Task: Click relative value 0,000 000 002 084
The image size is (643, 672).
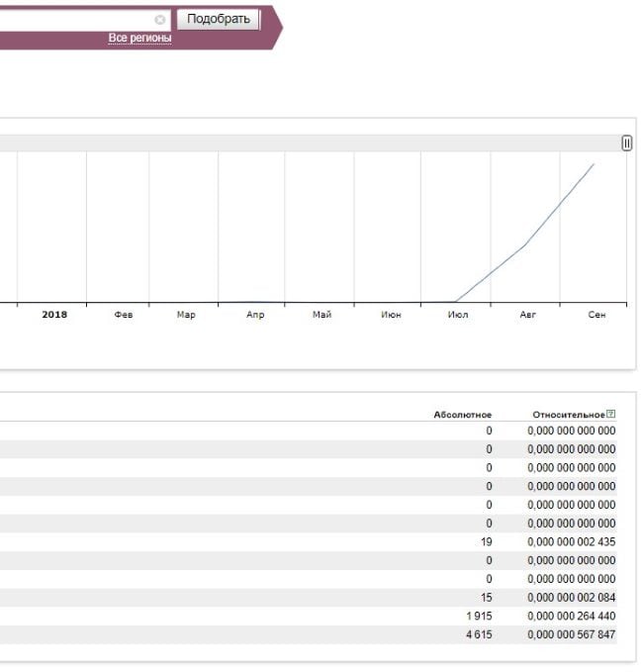Action: pyautogui.click(x=571, y=598)
